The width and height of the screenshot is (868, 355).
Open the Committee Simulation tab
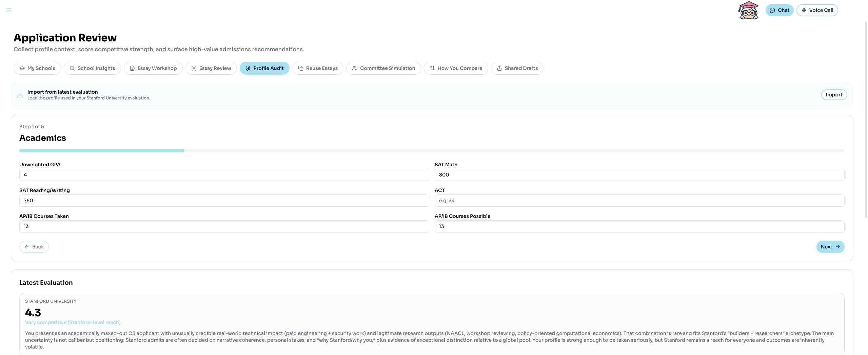pyautogui.click(x=383, y=68)
